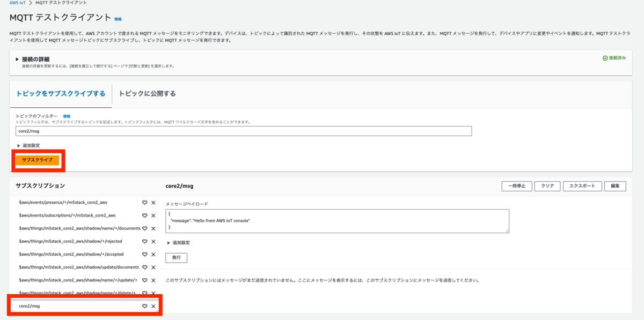Open 情報 link beside the page title
Viewport: 644px width, 320px height.
click(118, 19)
